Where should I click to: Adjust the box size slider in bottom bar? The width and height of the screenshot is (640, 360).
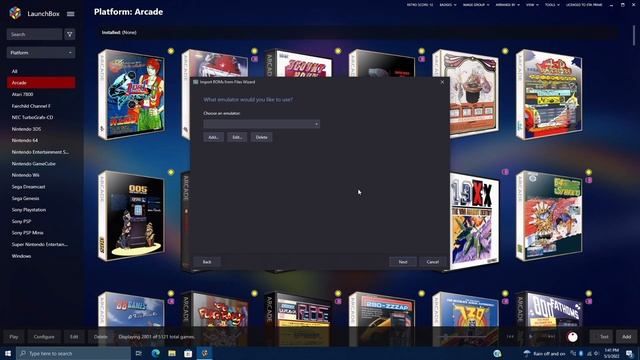point(462,337)
